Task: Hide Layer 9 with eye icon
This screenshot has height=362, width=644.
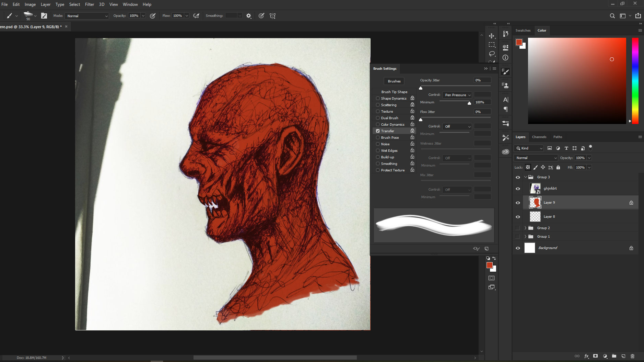Action: [518, 203]
